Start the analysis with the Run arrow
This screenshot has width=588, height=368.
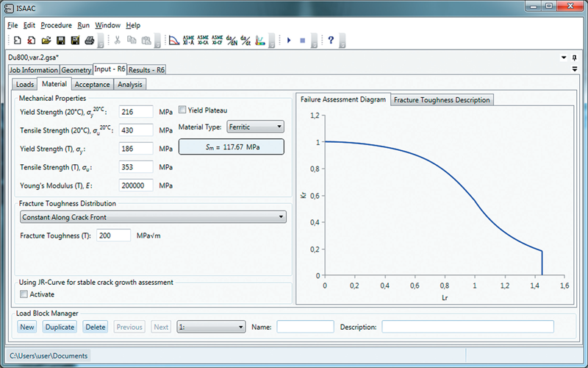(x=289, y=40)
